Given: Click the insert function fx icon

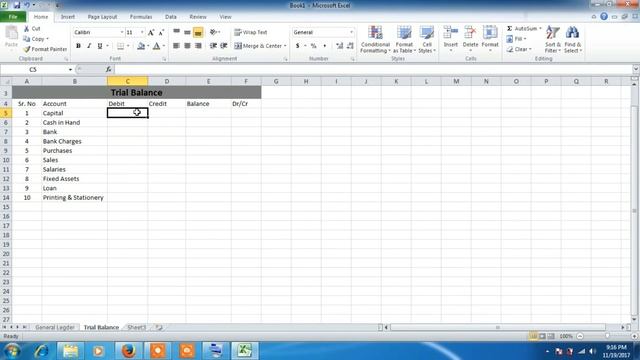Looking at the screenshot, I should click(x=109, y=70).
